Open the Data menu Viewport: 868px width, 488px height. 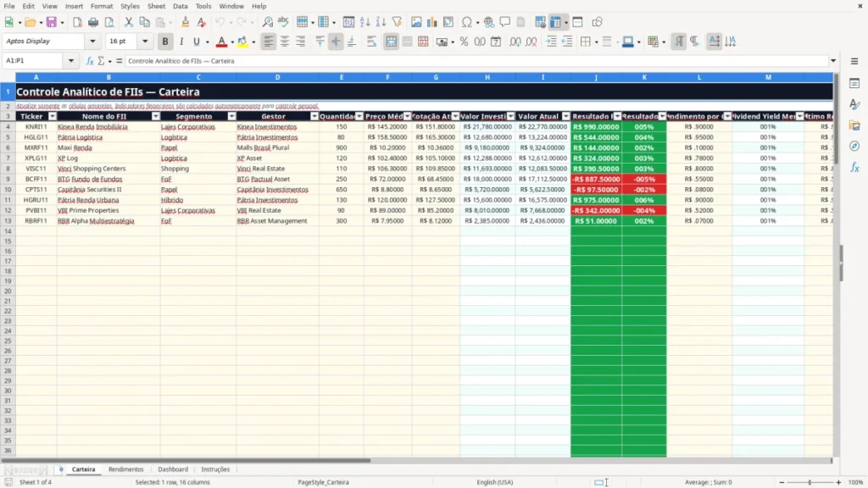(180, 6)
